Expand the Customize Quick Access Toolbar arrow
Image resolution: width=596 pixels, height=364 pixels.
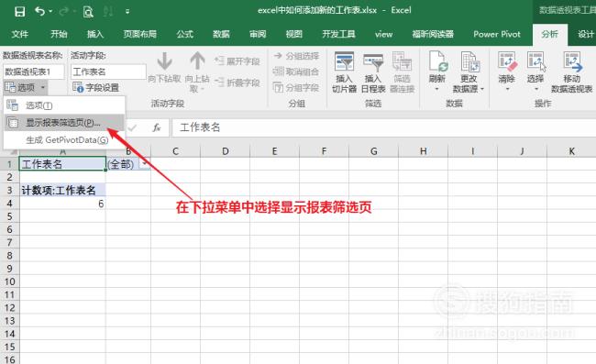click(x=127, y=12)
